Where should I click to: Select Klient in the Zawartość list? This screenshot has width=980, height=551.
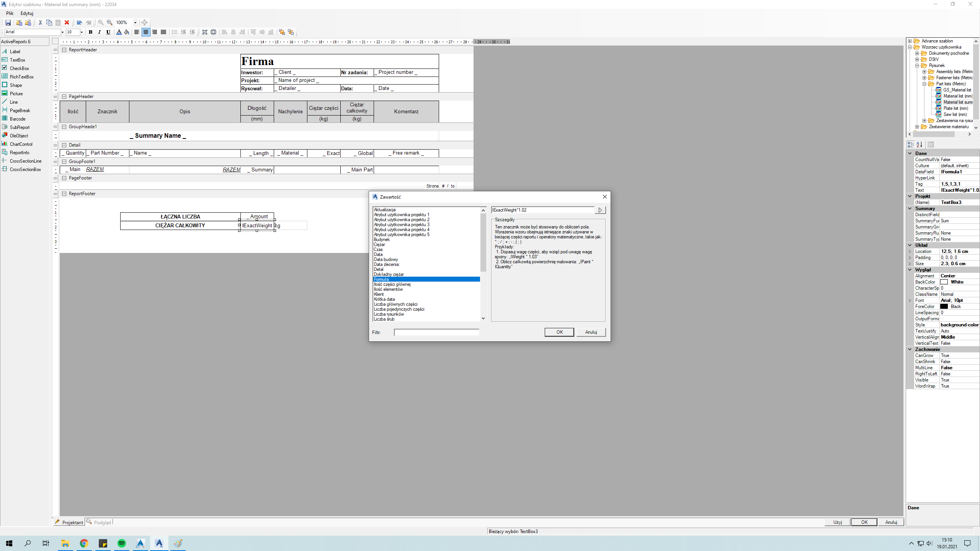pos(379,294)
